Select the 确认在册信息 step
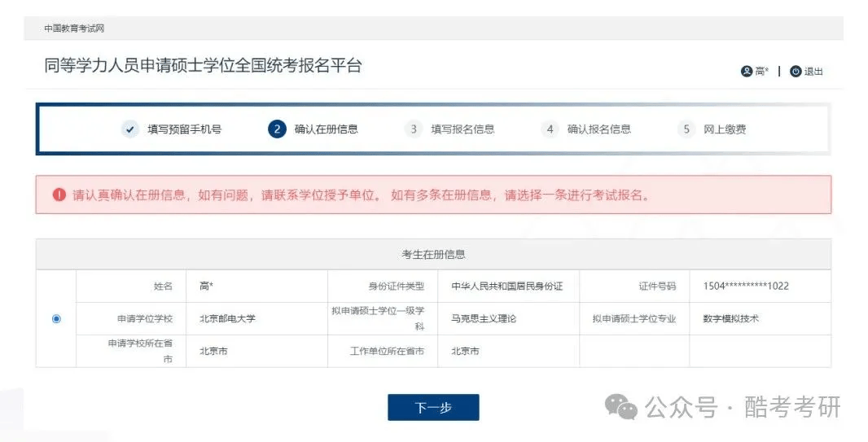The width and height of the screenshot is (868, 442). click(x=326, y=129)
